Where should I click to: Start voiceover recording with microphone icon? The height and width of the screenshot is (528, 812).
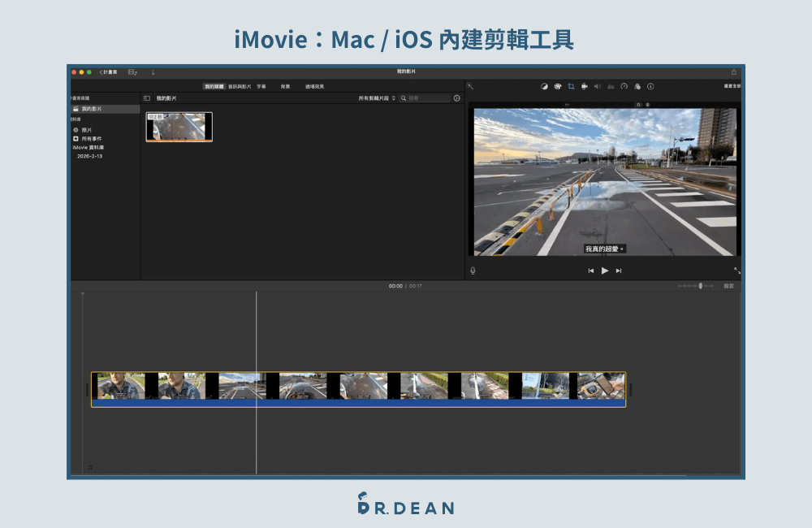(473, 270)
